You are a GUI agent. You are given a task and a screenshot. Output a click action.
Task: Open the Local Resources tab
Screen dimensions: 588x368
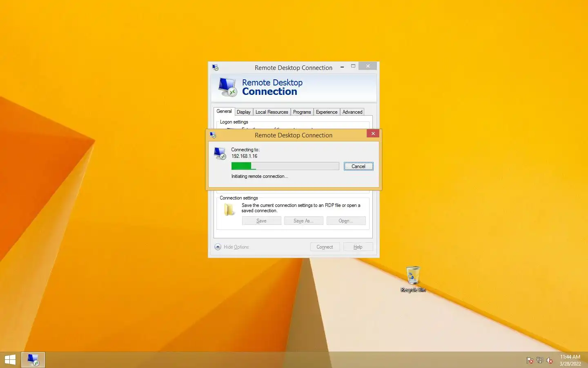pos(272,112)
